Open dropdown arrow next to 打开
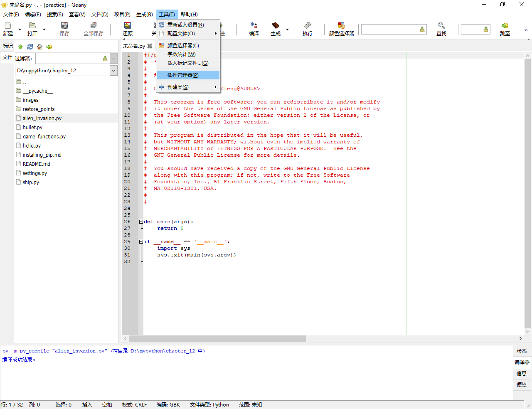Screen dimensions: 532x409 44,30
